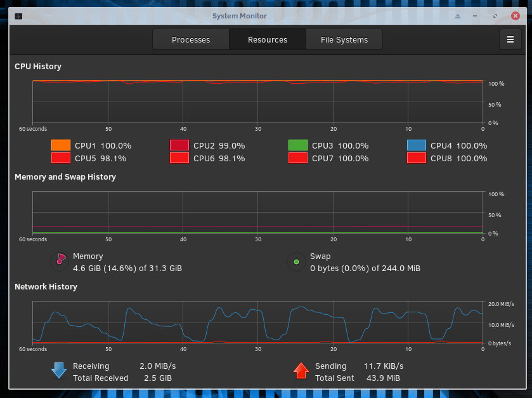Click the CPU1 100.0% label
Image resolution: width=532 pixels, height=398 pixels.
103,146
